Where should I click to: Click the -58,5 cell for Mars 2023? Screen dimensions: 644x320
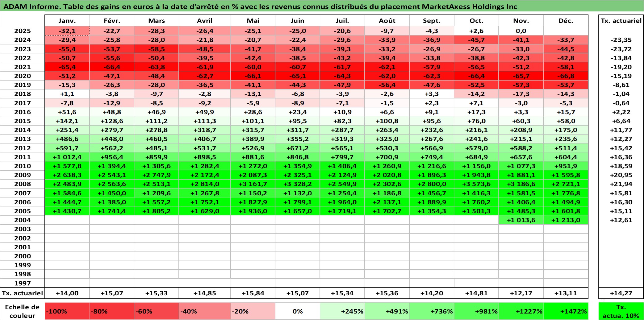(x=157, y=49)
